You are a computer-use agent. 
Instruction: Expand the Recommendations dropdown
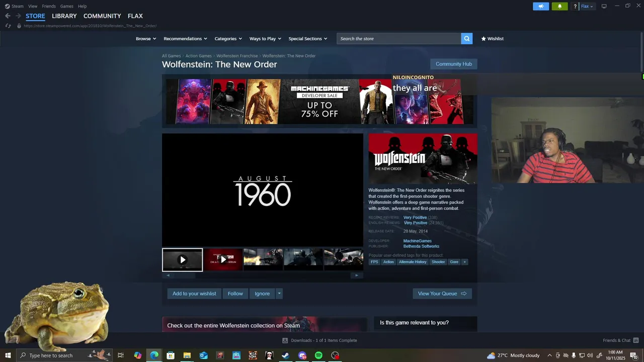coord(185,39)
